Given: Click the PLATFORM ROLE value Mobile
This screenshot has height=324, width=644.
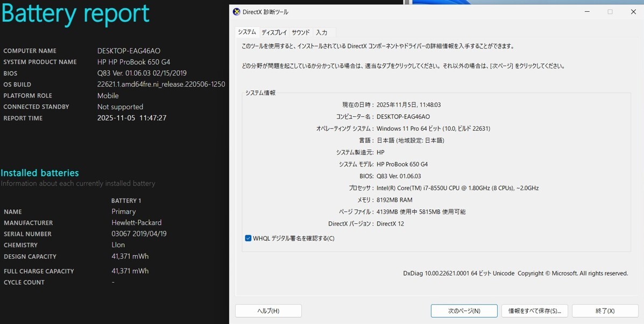Looking at the screenshot, I should pos(108,96).
